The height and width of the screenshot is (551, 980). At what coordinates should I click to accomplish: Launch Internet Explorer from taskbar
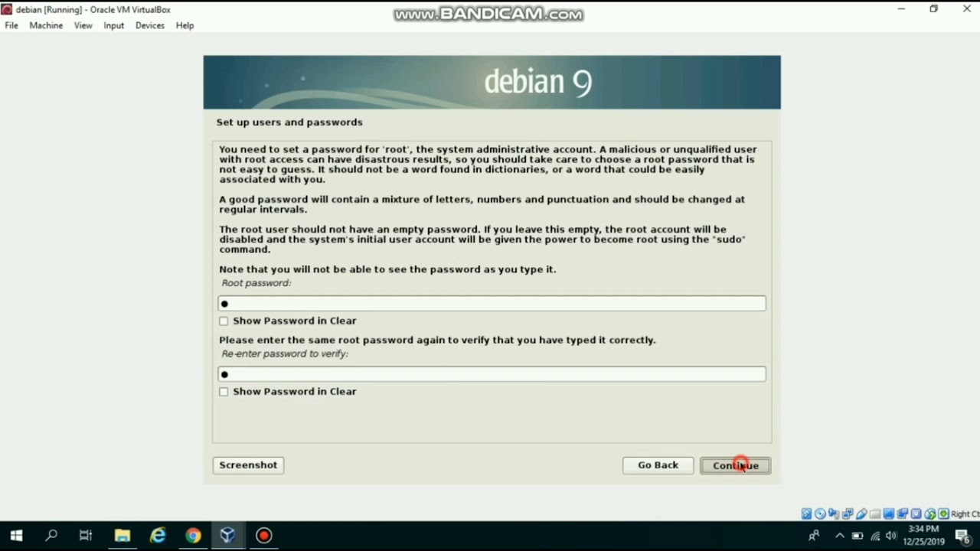coord(158,536)
